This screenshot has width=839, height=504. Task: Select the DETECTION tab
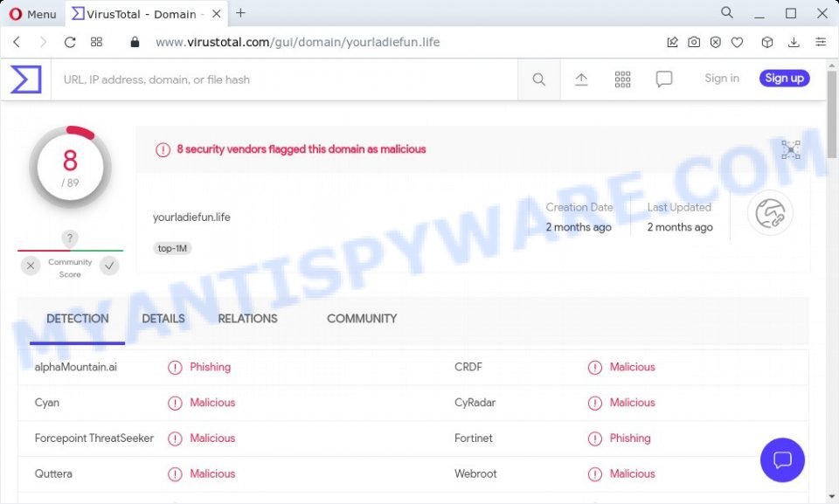coord(78,319)
